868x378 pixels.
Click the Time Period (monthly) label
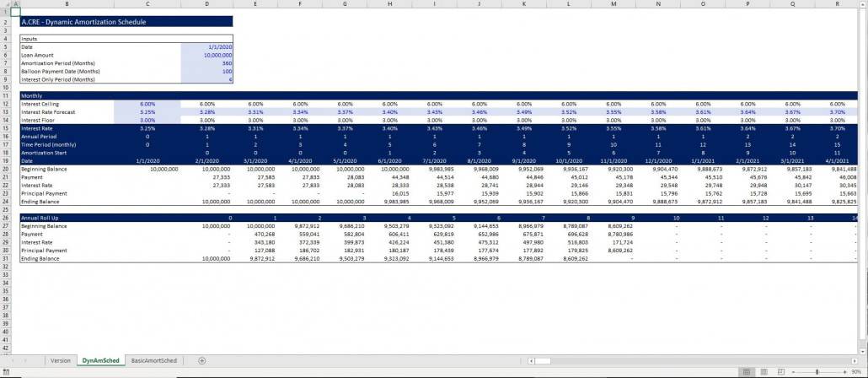(x=46, y=144)
